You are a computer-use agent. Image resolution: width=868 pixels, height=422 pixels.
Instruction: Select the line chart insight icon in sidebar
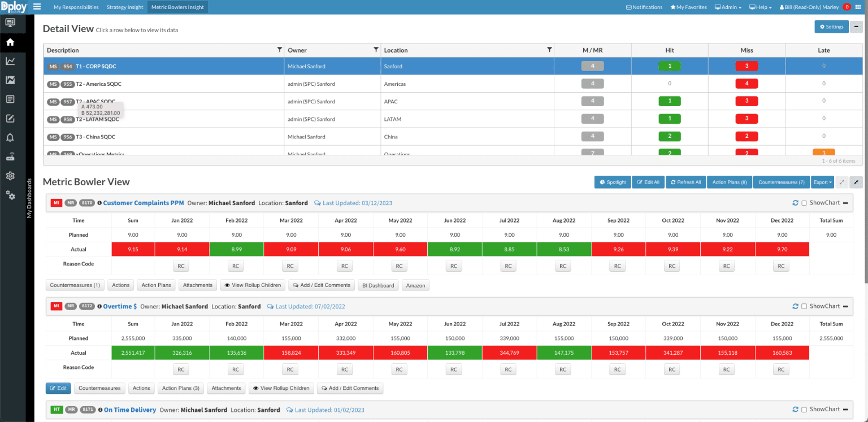(x=10, y=60)
